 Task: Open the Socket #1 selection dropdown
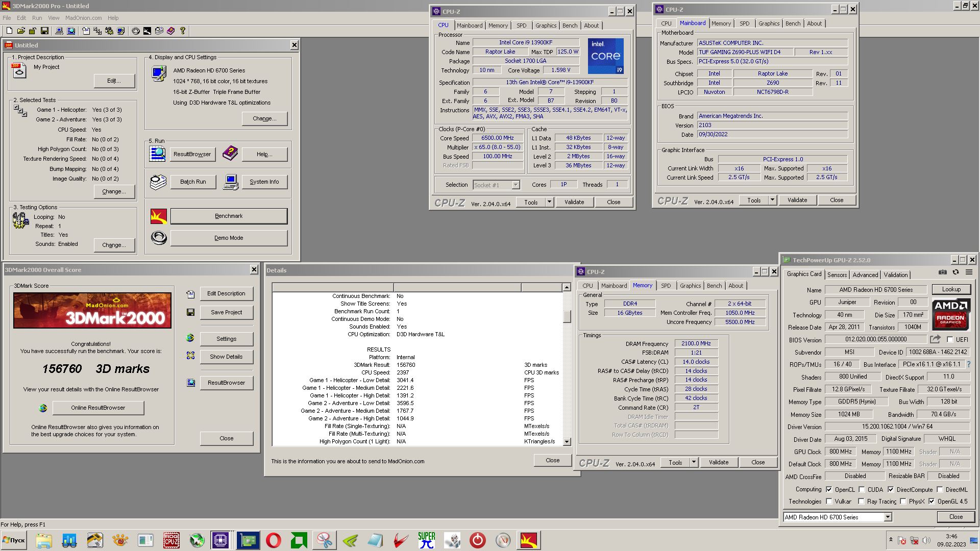pos(516,185)
